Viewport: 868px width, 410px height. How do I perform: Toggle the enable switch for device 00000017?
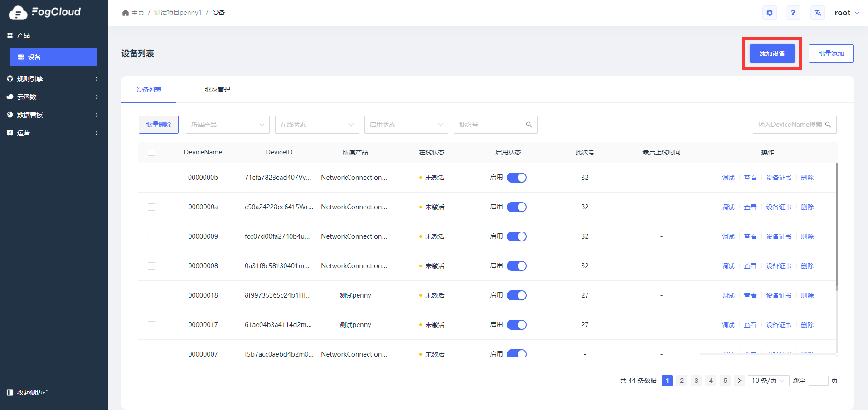coord(516,325)
